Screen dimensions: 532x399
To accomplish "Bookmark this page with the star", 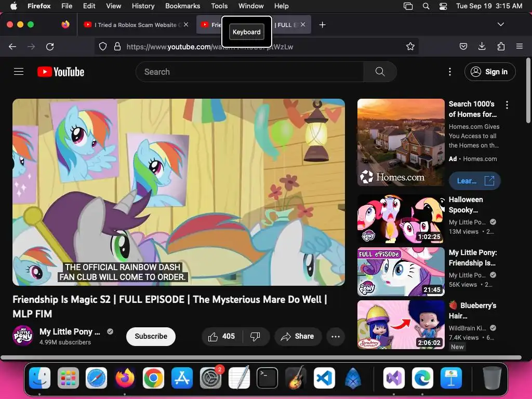I will (410, 46).
